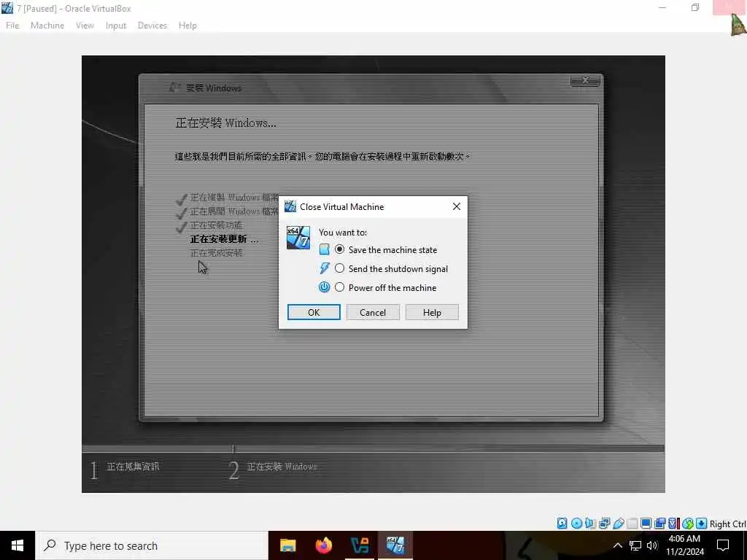Close the guest Windows installer window
Screen dimensions: 747x560
(x=586, y=80)
